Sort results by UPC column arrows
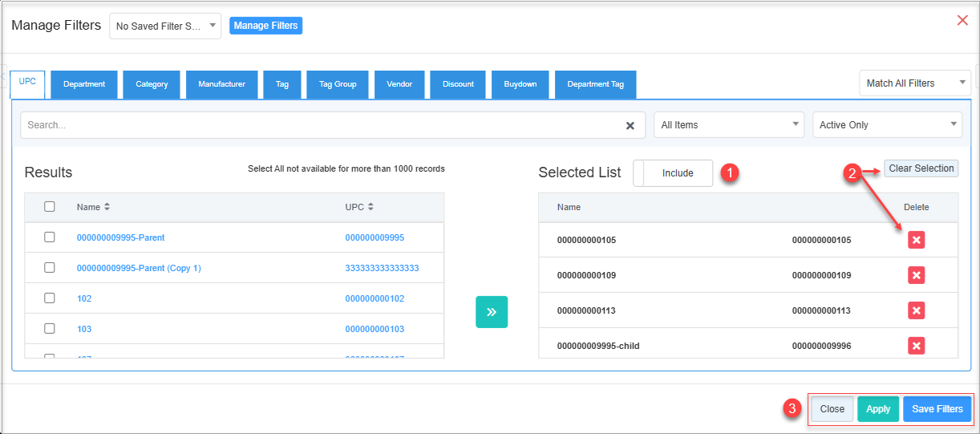 371,207
